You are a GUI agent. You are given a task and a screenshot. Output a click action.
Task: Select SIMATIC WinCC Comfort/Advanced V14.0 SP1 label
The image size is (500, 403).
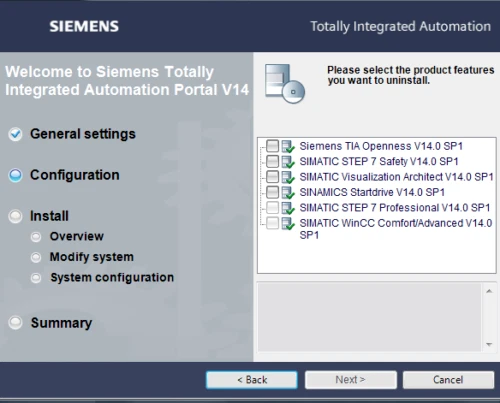pyautogui.click(x=396, y=229)
